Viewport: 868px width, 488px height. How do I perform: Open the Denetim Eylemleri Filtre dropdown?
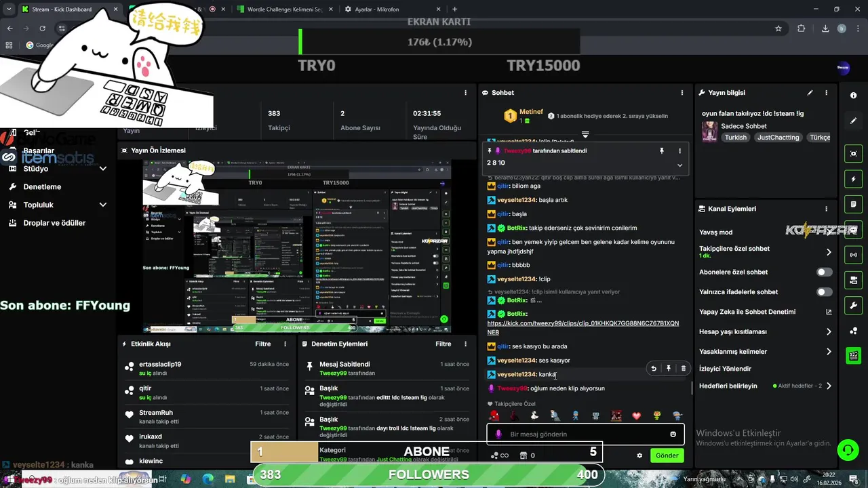pyautogui.click(x=443, y=344)
